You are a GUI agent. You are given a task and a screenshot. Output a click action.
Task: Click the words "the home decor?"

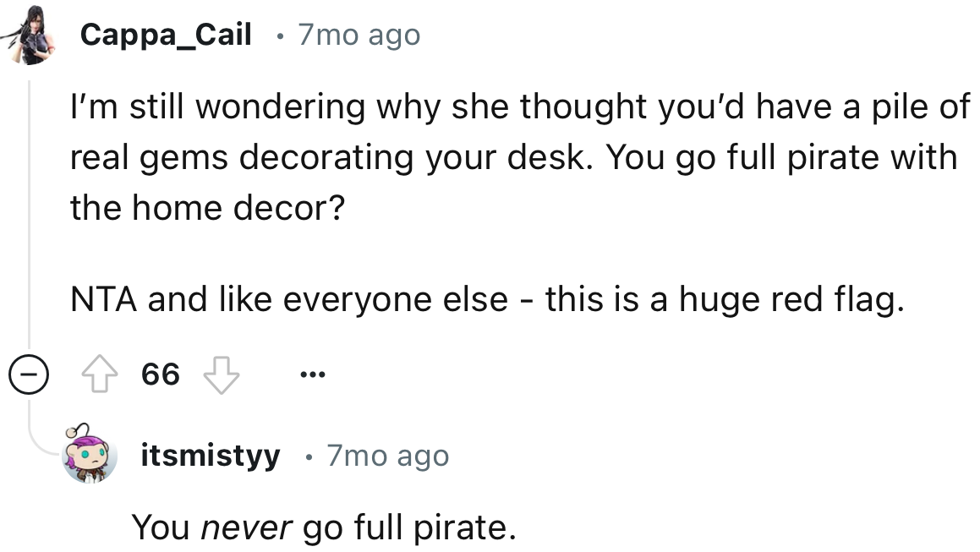click(x=207, y=207)
